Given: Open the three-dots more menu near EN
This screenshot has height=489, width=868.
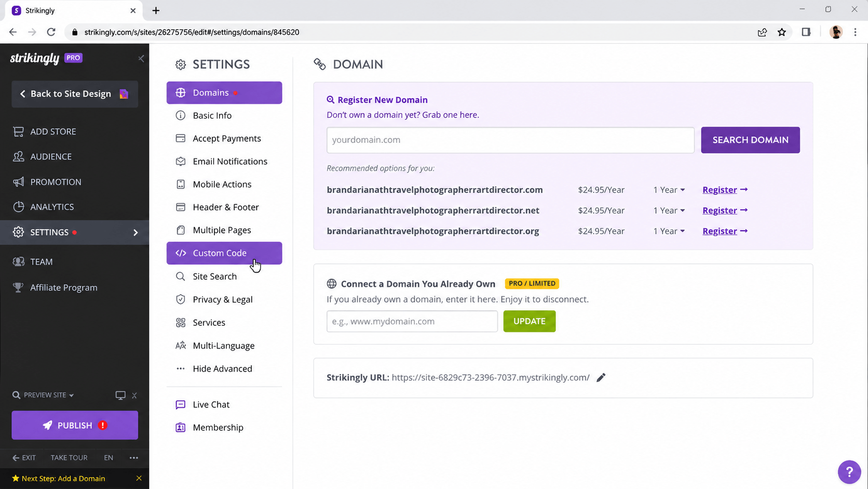Looking at the screenshot, I should pyautogui.click(x=134, y=458).
